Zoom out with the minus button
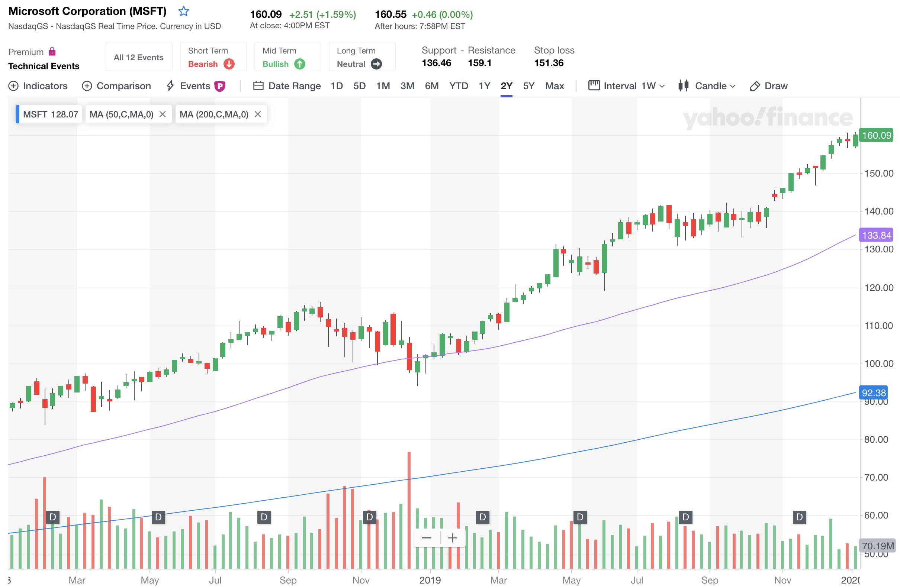The width and height of the screenshot is (900, 588). click(x=427, y=538)
